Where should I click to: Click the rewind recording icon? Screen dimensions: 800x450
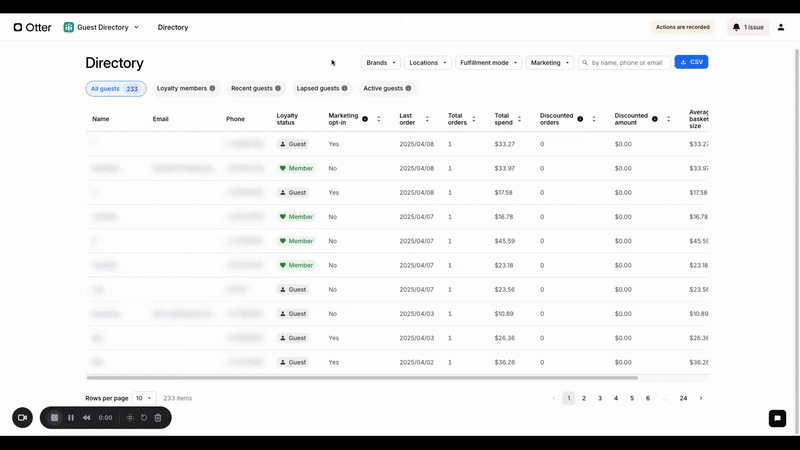(x=87, y=418)
